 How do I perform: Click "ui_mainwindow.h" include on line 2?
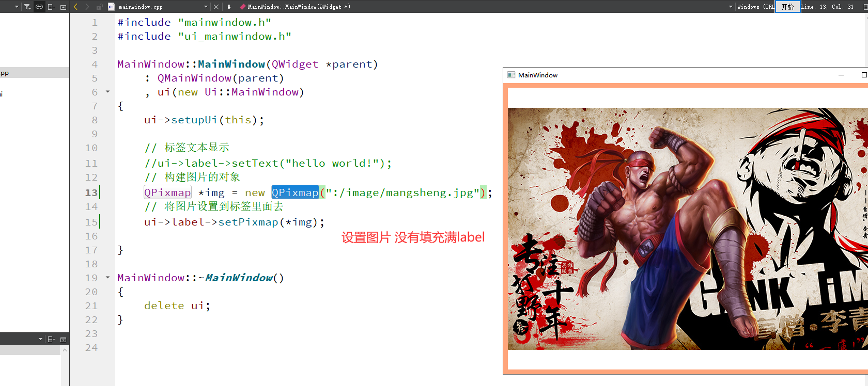point(235,36)
